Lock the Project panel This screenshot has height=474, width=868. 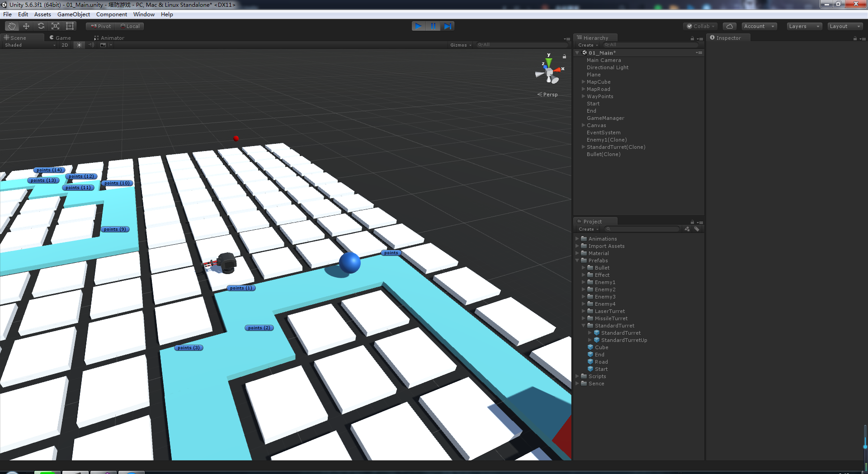coord(692,222)
